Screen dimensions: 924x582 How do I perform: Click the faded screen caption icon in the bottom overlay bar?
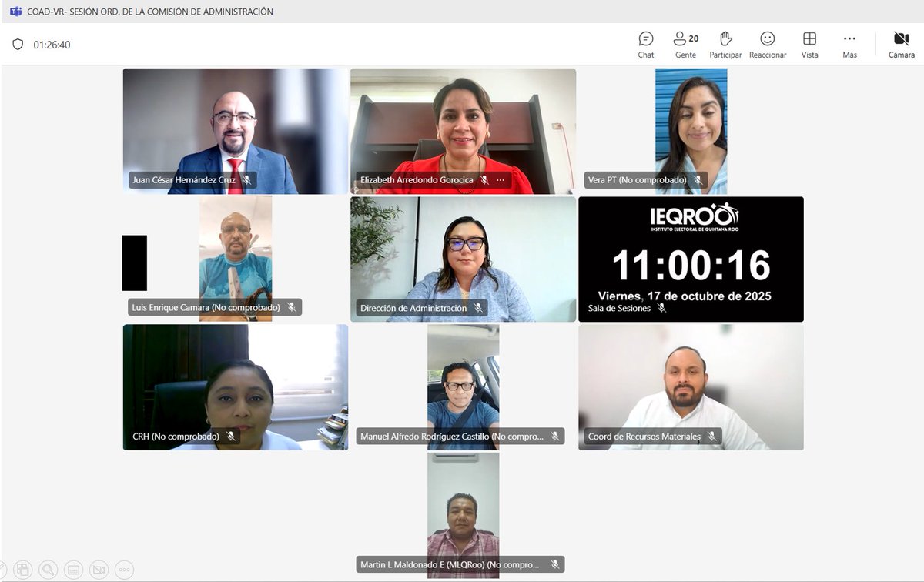[x=73, y=570]
